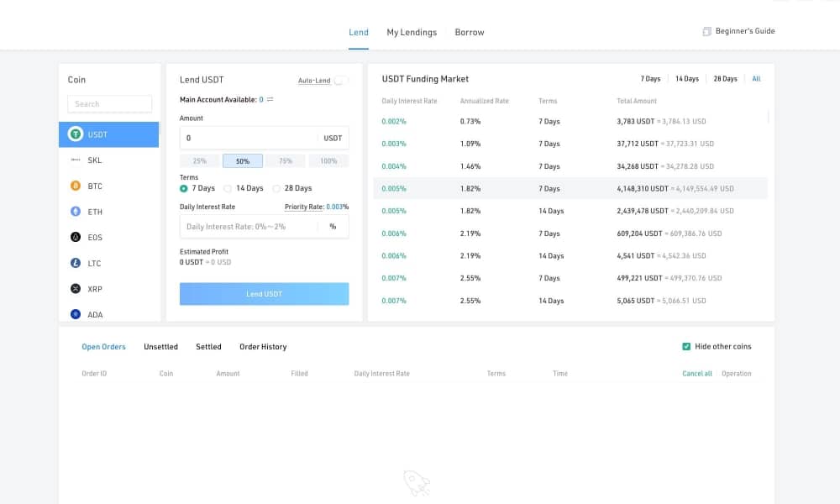Switch to the Lend tab
This screenshot has height=504, width=840.
pos(359,32)
